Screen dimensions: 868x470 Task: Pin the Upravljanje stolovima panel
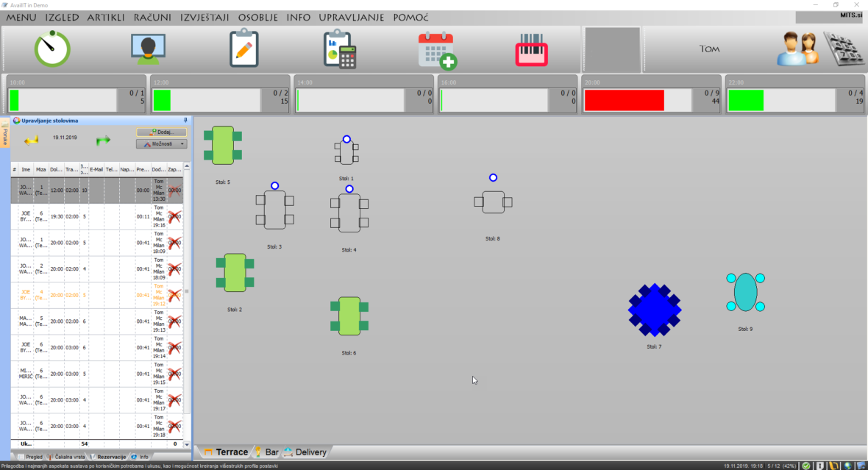coord(185,120)
